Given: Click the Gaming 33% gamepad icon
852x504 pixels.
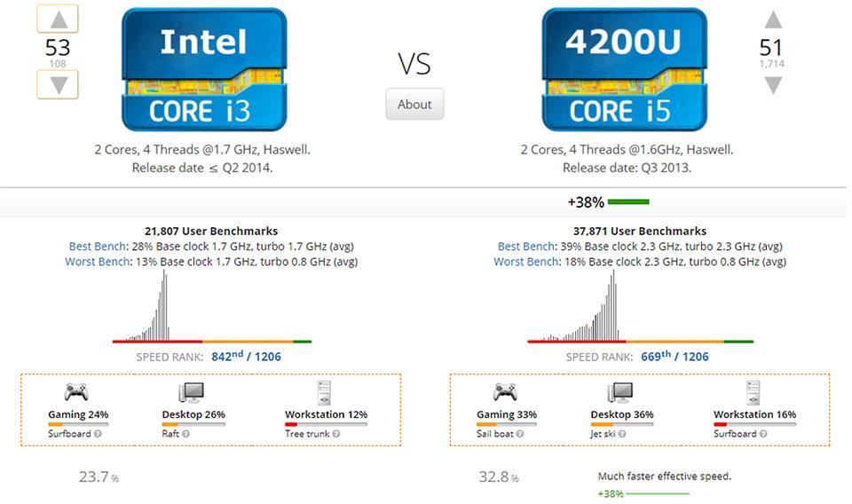Looking at the screenshot, I should point(505,391).
